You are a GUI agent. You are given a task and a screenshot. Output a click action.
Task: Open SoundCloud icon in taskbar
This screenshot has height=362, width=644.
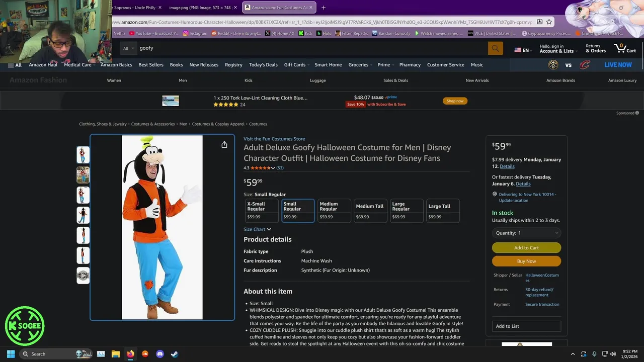tap(145, 354)
